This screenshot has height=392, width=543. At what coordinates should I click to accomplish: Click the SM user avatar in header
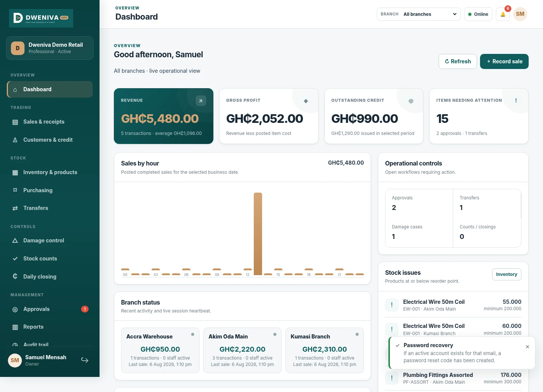520,14
